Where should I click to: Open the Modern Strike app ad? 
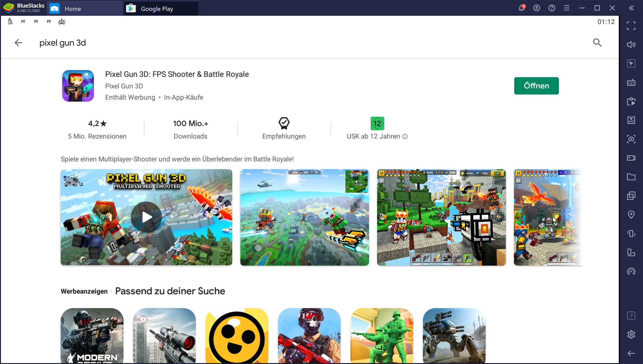click(92, 336)
